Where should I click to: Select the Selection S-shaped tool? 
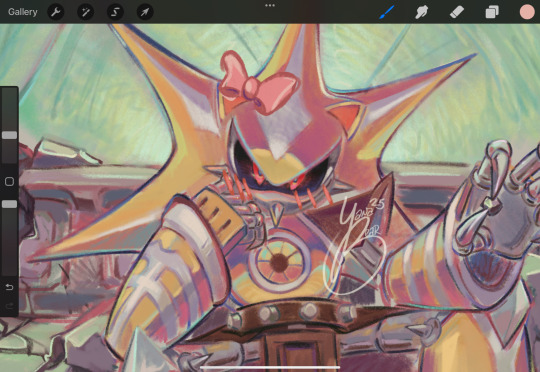tap(115, 12)
